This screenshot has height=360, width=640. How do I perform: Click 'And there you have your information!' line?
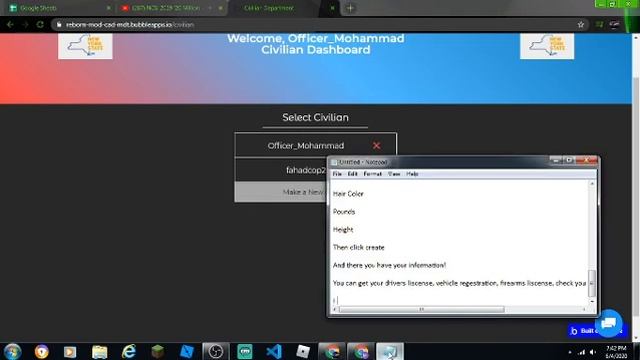[389, 265]
